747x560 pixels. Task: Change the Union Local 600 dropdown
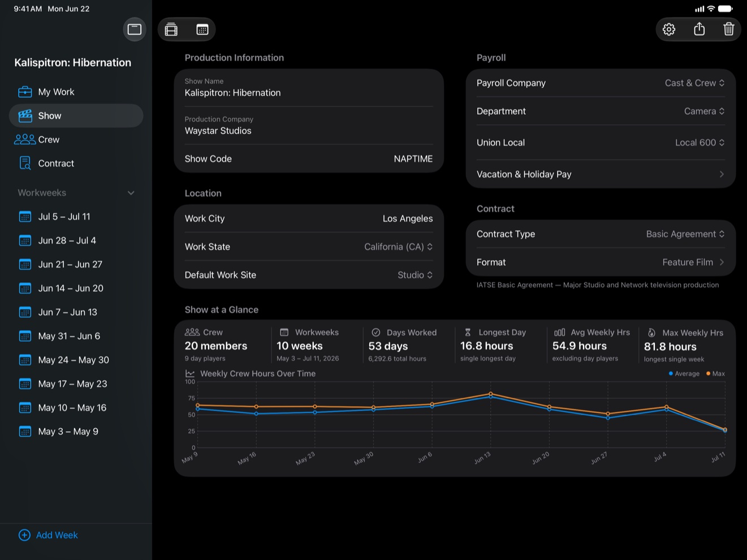[700, 143]
